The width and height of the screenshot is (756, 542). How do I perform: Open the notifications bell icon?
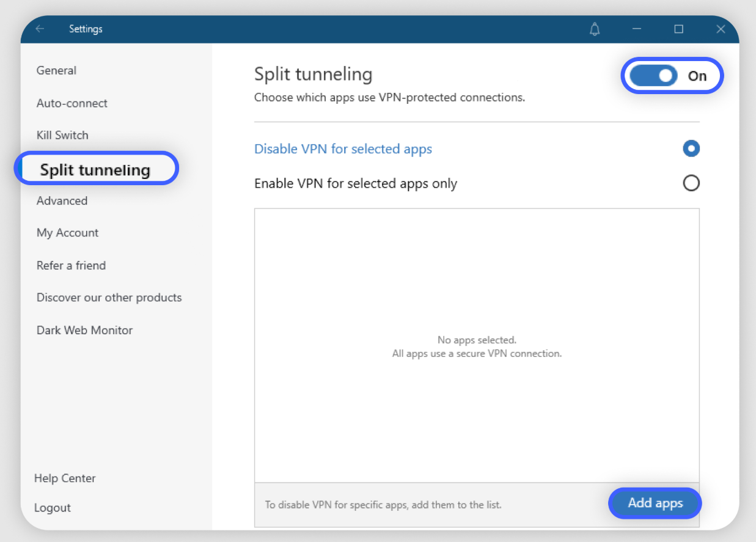pos(595,29)
